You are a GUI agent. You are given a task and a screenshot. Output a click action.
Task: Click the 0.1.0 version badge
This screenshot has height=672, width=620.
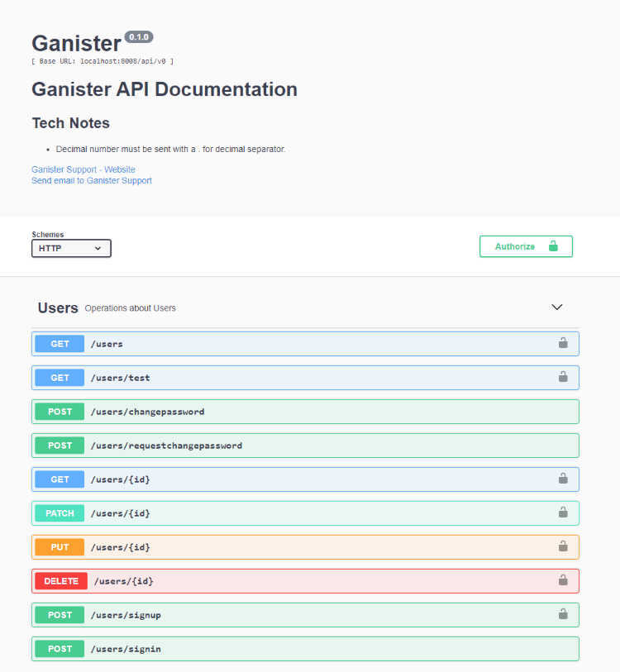139,37
